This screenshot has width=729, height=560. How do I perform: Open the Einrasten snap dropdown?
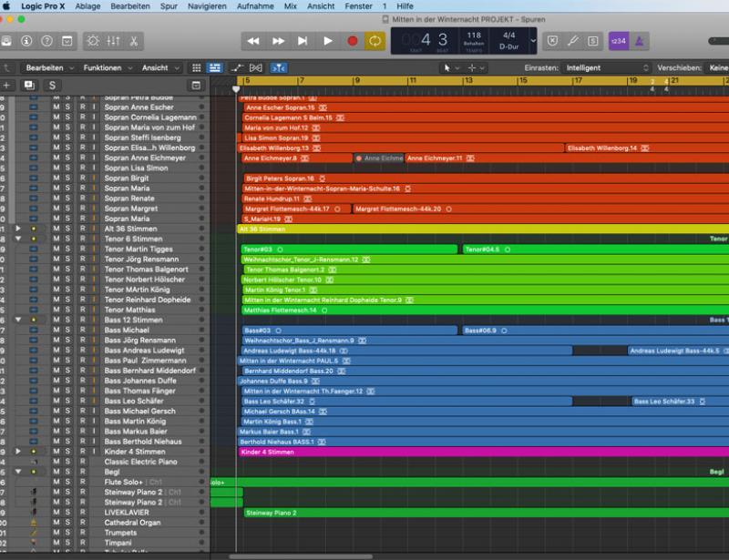tap(607, 67)
